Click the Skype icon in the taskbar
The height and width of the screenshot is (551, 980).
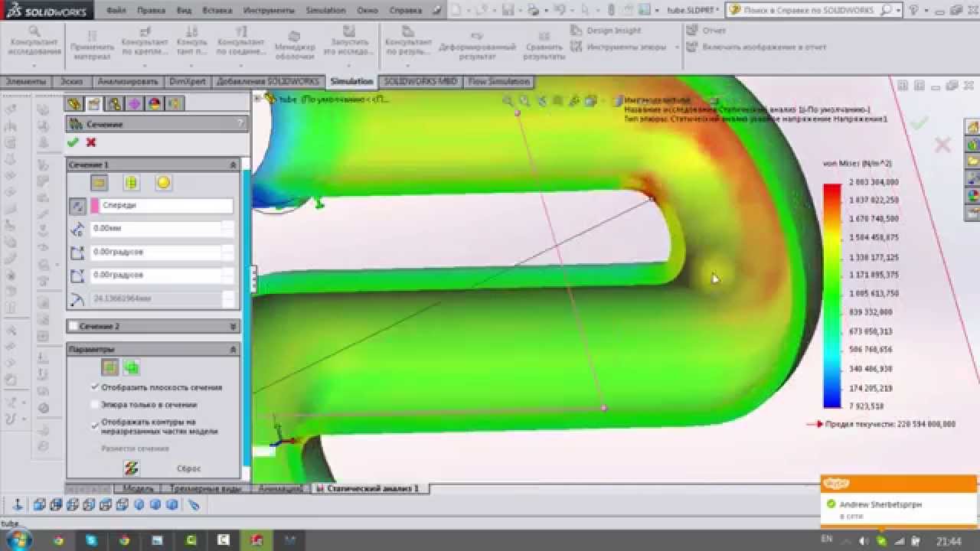[91, 540]
